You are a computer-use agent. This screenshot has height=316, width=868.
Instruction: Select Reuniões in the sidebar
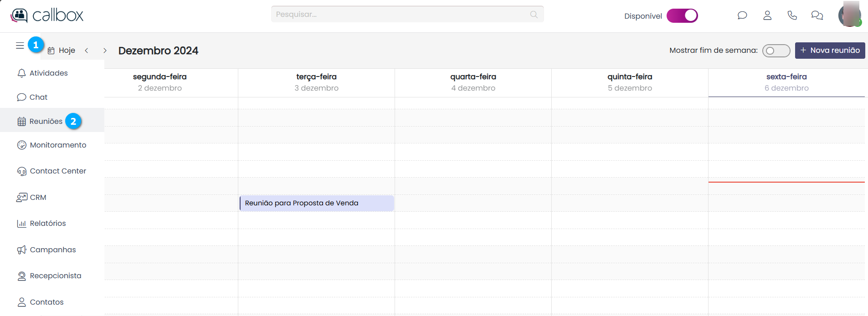tap(46, 122)
